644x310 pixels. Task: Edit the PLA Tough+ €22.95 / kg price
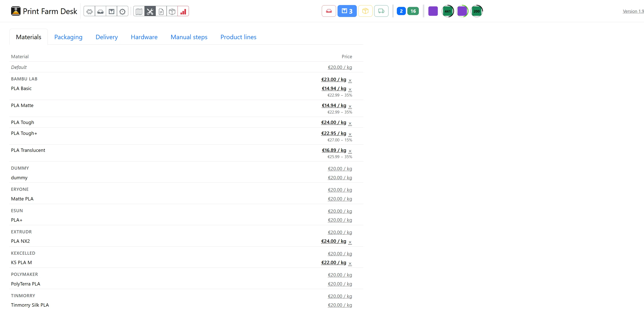tap(334, 133)
